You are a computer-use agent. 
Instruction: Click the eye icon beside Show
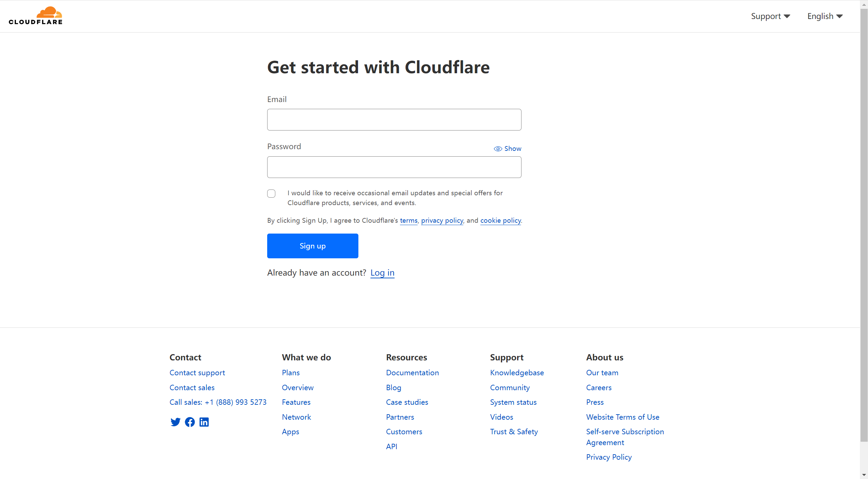(x=498, y=149)
